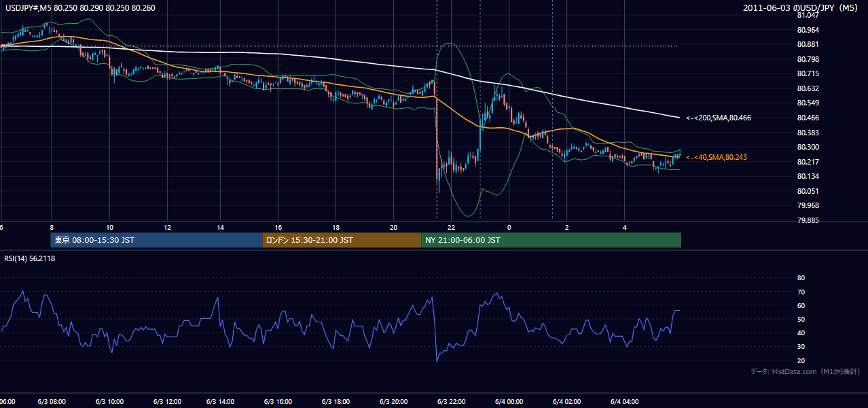Click the RSI(14) 56.2118 indicator label

pyautogui.click(x=30, y=258)
